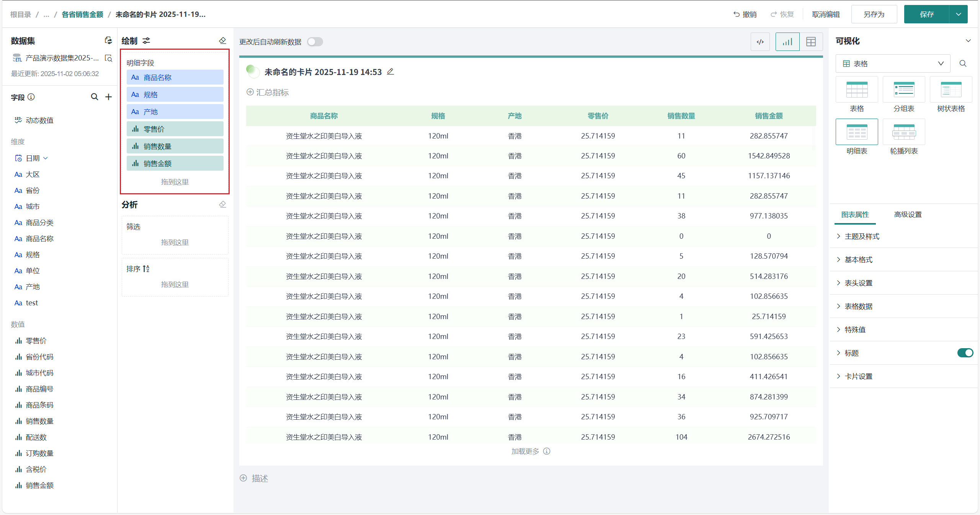980x515 pixels.
Task: Click the 另存为 button
Action: point(874,14)
